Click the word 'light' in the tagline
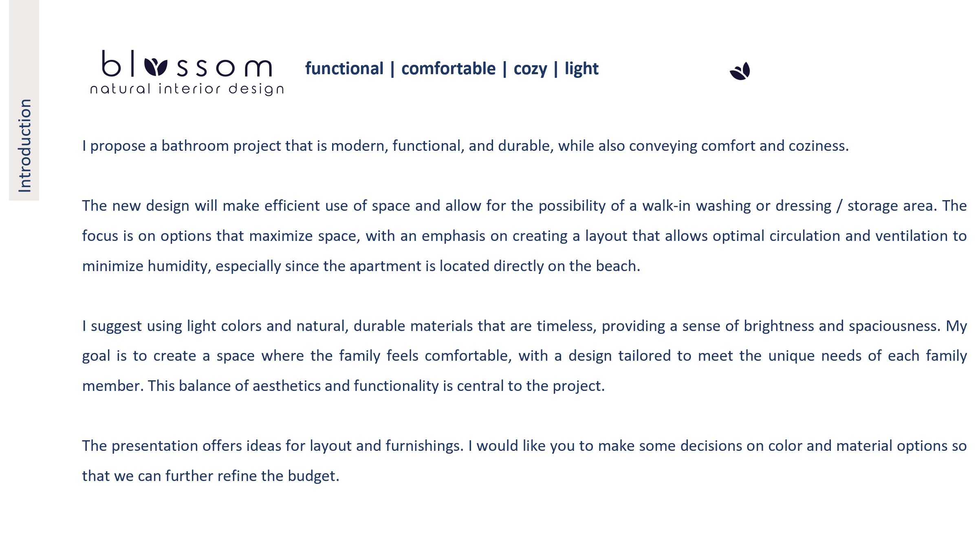 coord(581,69)
